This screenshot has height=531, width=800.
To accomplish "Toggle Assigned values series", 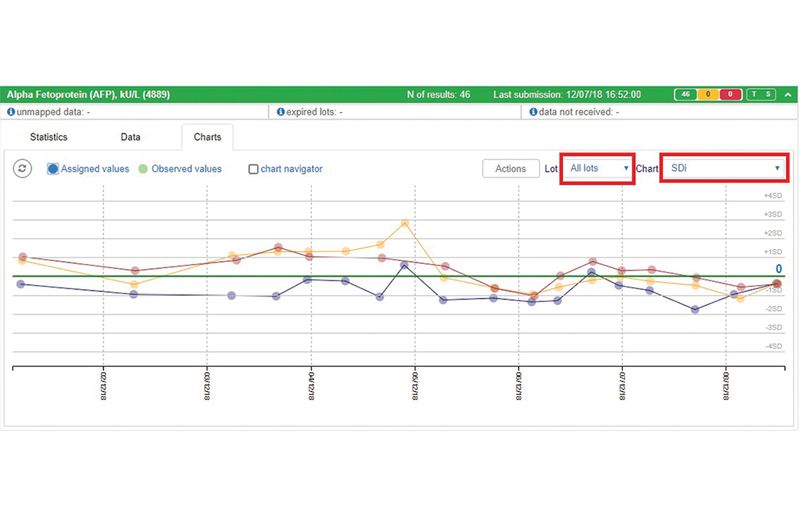I will point(53,169).
